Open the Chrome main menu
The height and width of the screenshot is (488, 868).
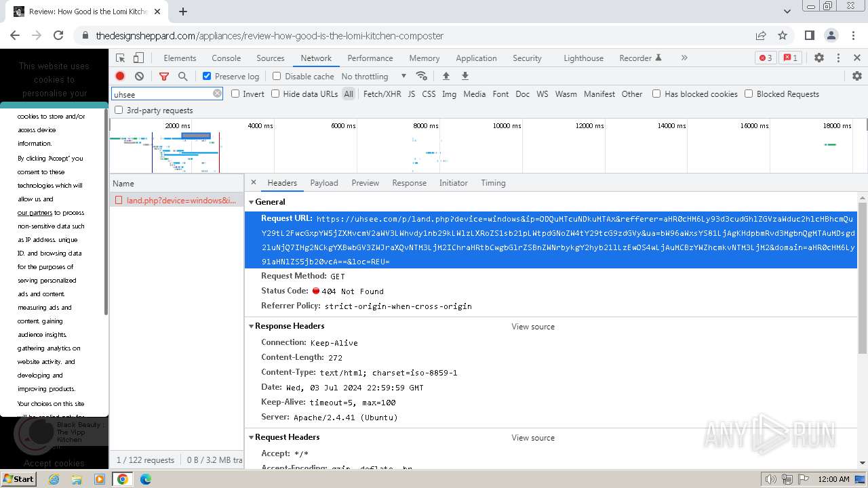tap(852, 35)
